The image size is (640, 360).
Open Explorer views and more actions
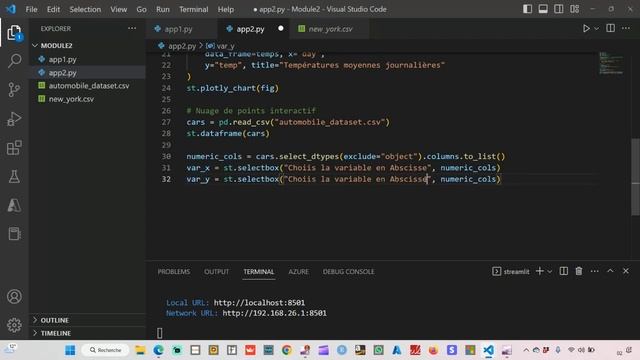coord(132,28)
